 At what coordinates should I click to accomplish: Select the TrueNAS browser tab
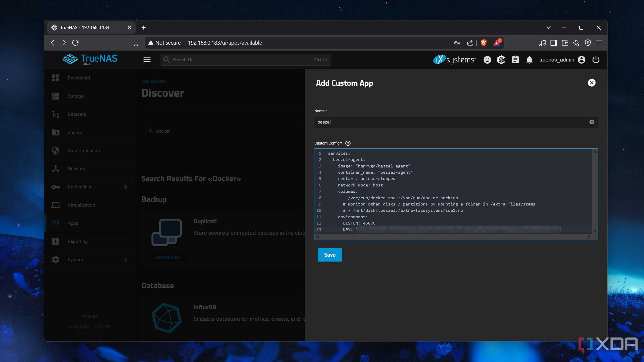85,27
